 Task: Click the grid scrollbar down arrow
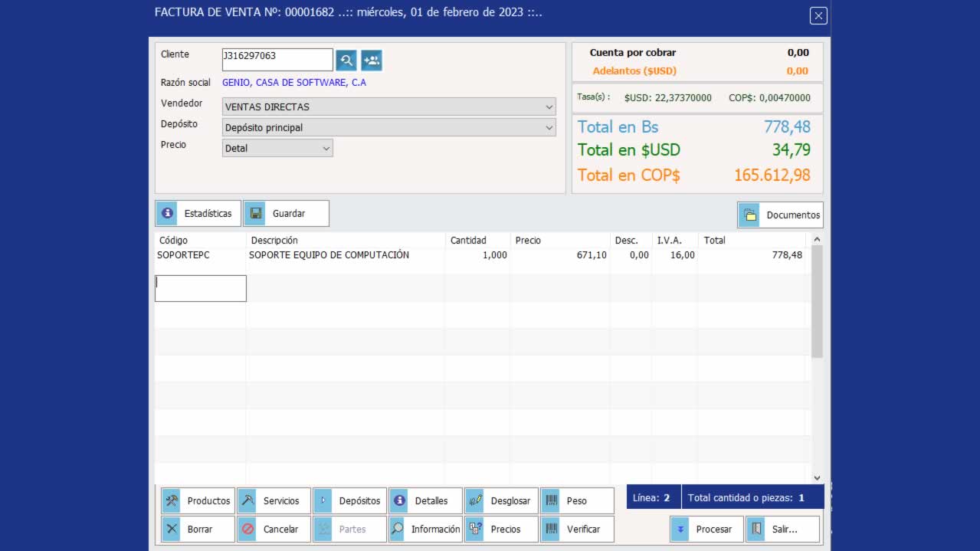click(x=817, y=477)
